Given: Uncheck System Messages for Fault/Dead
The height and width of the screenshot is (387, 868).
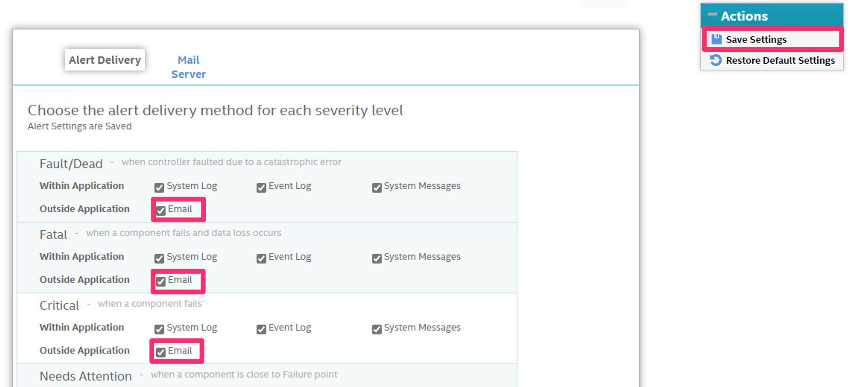Looking at the screenshot, I should tap(377, 188).
